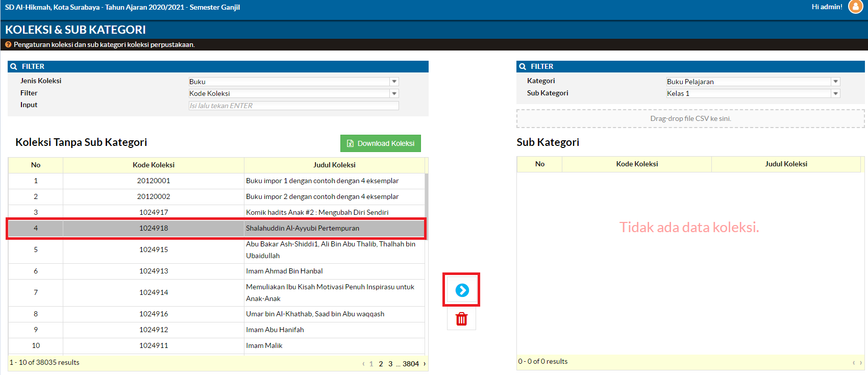
Task: Go to page 2 of collection list
Action: coord(381,364)
